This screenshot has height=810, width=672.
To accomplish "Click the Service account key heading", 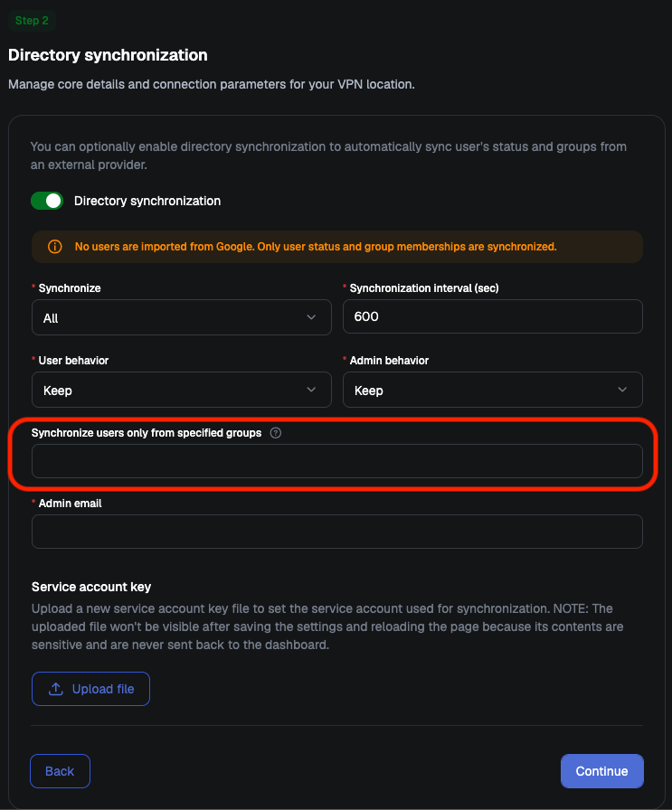I will coord(91,587).
